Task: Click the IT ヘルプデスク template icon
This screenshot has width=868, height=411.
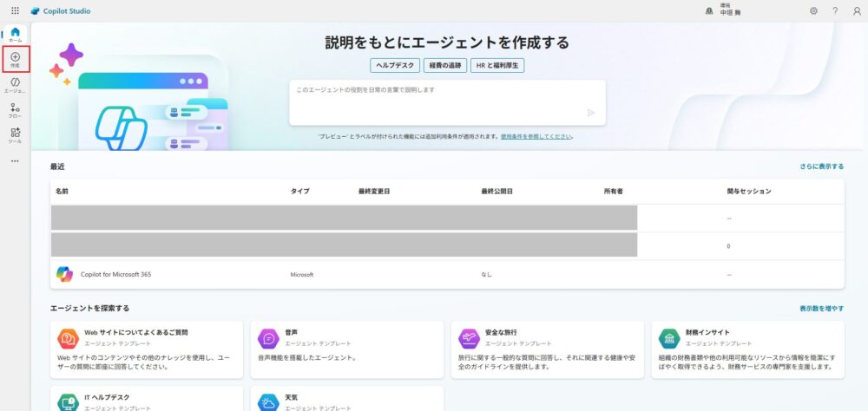Action: pos(68,402)
